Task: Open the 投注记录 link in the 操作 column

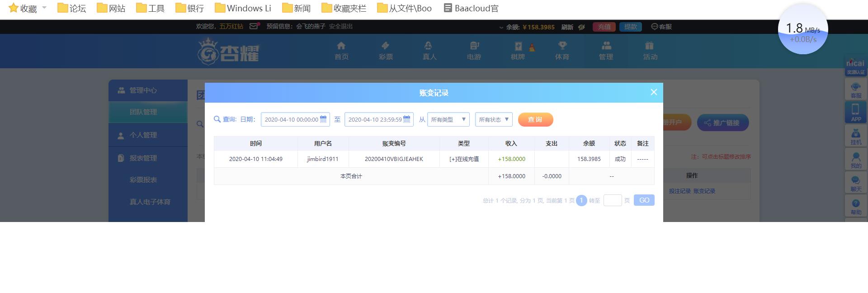Action: pyautogui.click(x=679, y=191)
